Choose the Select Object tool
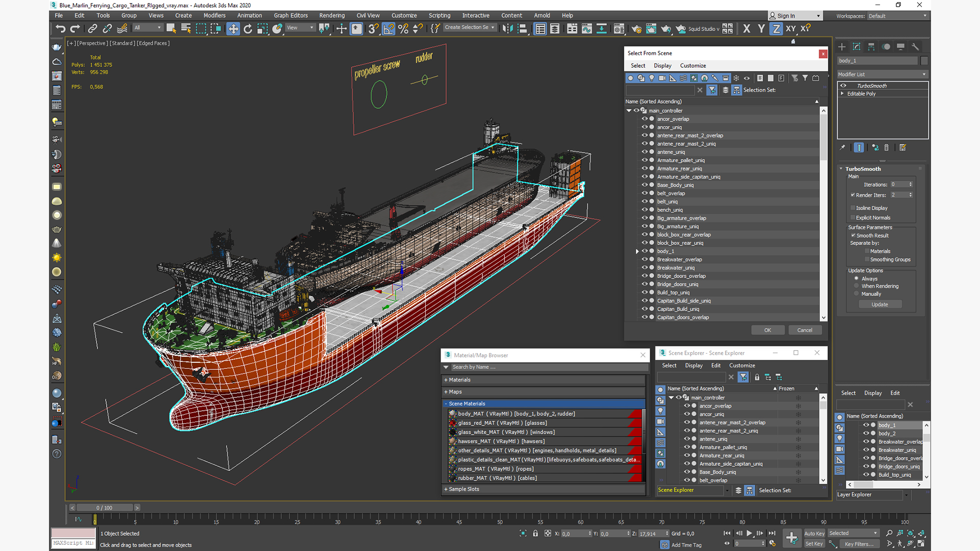 point(171,29)
